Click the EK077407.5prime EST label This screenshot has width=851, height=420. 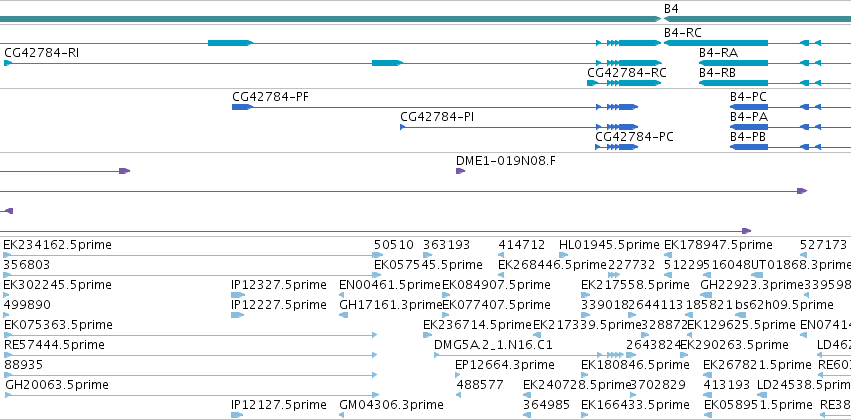pyautogui.click(x=497, y=305)
